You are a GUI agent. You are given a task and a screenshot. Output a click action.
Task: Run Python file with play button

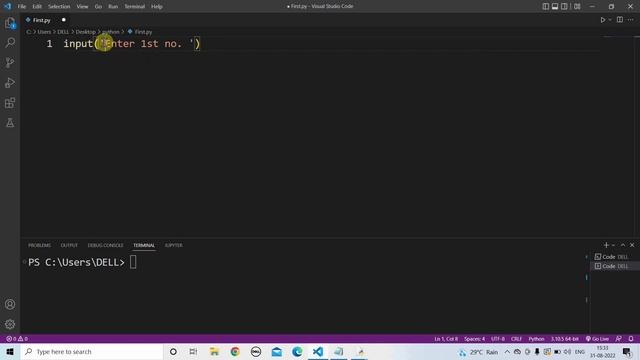tap(602, 20)
